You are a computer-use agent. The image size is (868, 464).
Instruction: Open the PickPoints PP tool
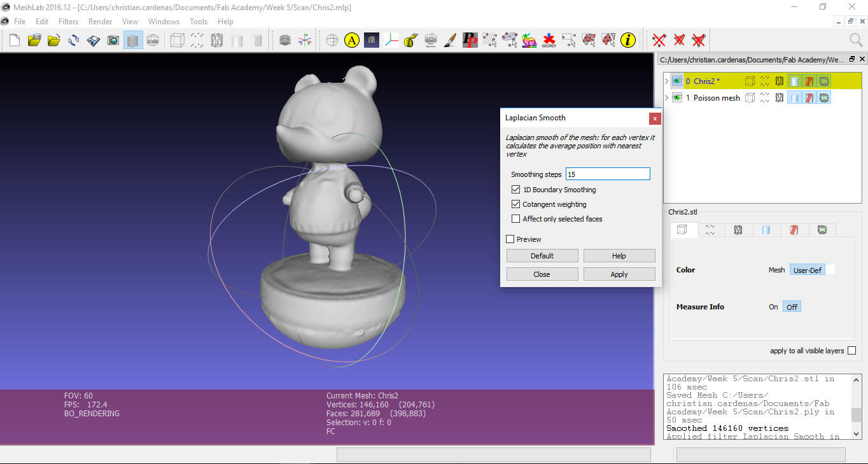click(x=470, y=41)
